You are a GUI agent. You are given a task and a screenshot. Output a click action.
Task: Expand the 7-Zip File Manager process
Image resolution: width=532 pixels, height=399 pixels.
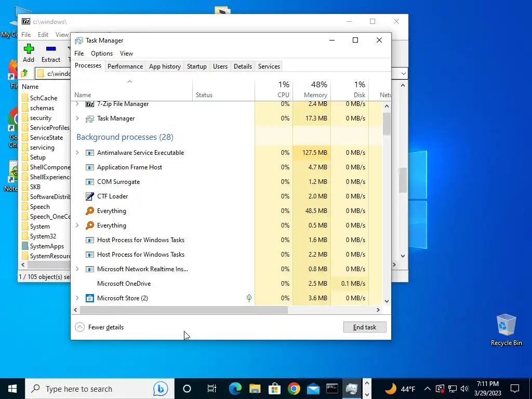coord(77,104)
